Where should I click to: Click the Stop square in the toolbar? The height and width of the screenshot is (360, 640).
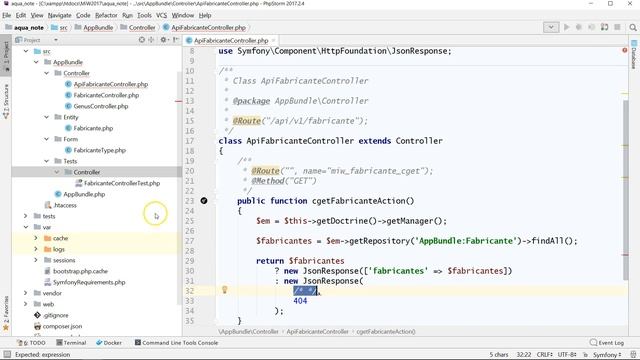tap(618, 27)
